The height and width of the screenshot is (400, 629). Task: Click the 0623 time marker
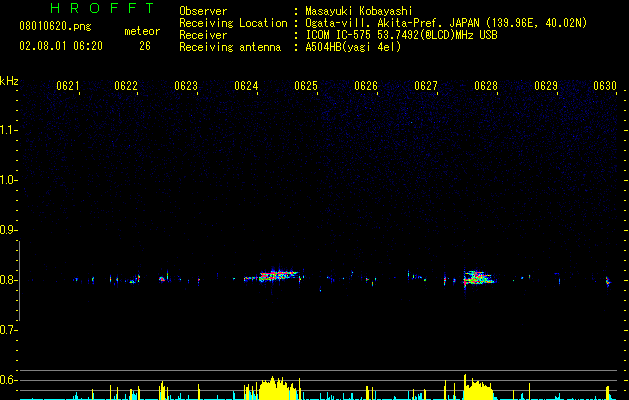(x=186, y=85)
